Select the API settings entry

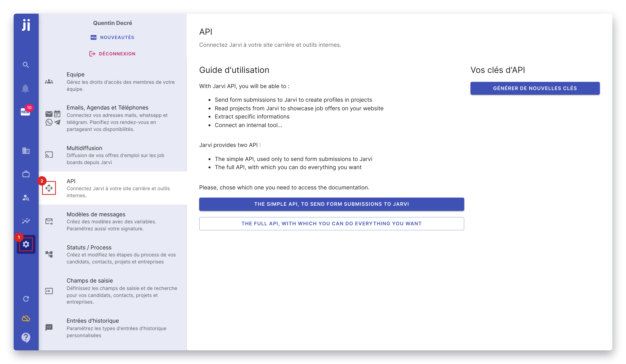[x=112, y=188]
